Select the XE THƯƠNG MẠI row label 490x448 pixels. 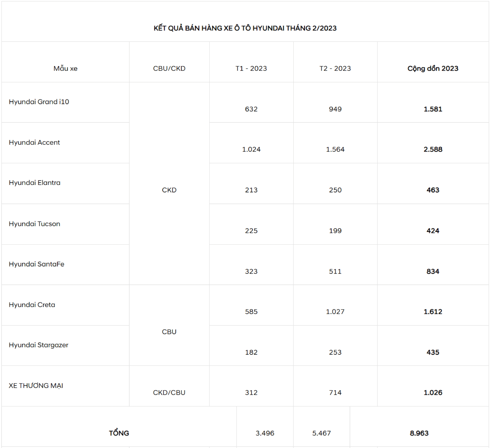pos(36,386)
